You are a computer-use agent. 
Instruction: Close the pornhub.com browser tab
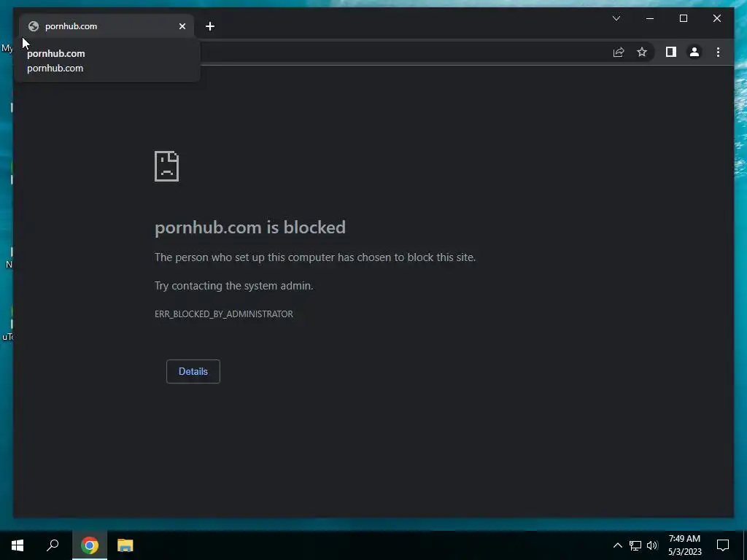coord(182,26)
